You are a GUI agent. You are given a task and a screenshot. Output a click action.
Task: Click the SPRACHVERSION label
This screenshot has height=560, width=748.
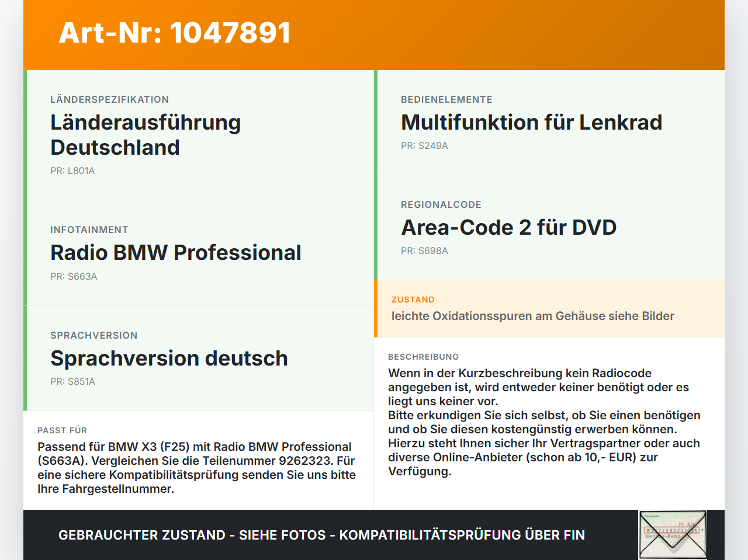[94, 335]
